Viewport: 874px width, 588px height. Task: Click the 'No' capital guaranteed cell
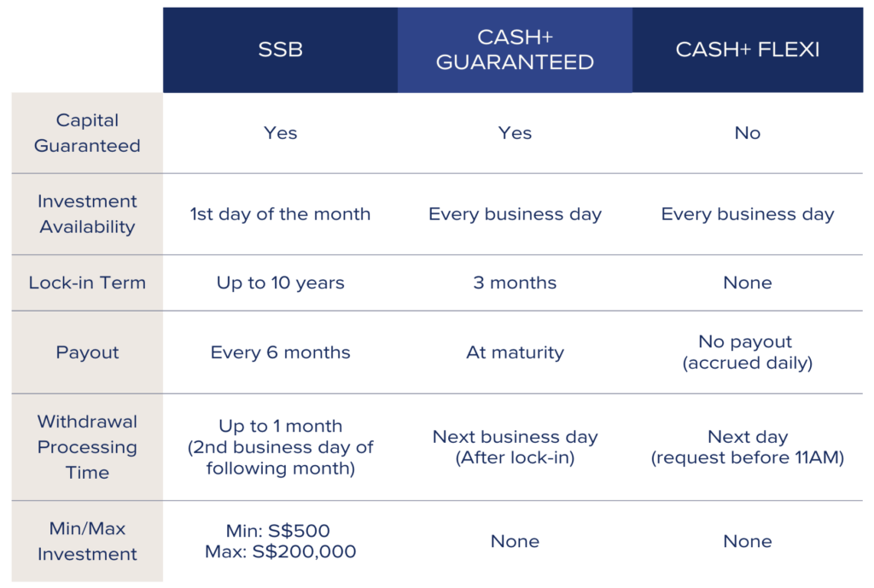point(748,133)
